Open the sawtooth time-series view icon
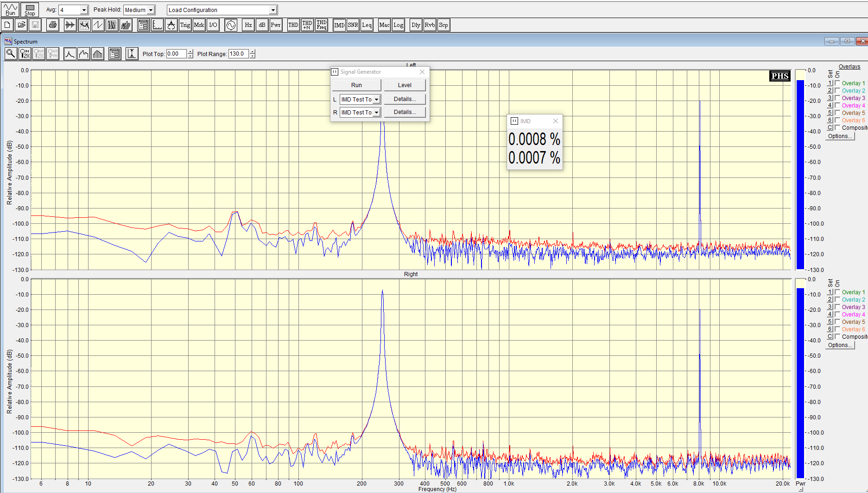This screenshot has height=493, width=868. click(98, 25)
